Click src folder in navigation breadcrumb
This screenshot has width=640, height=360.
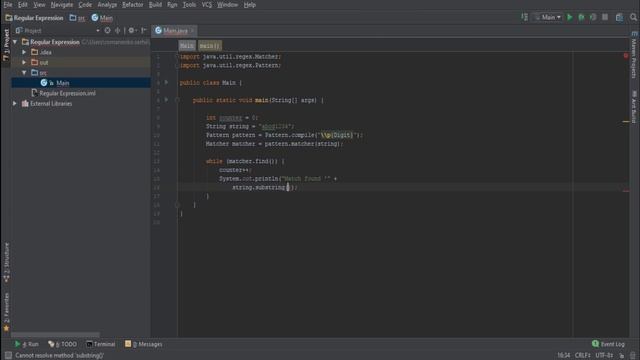pyautogui.click(x=77, y=18)
